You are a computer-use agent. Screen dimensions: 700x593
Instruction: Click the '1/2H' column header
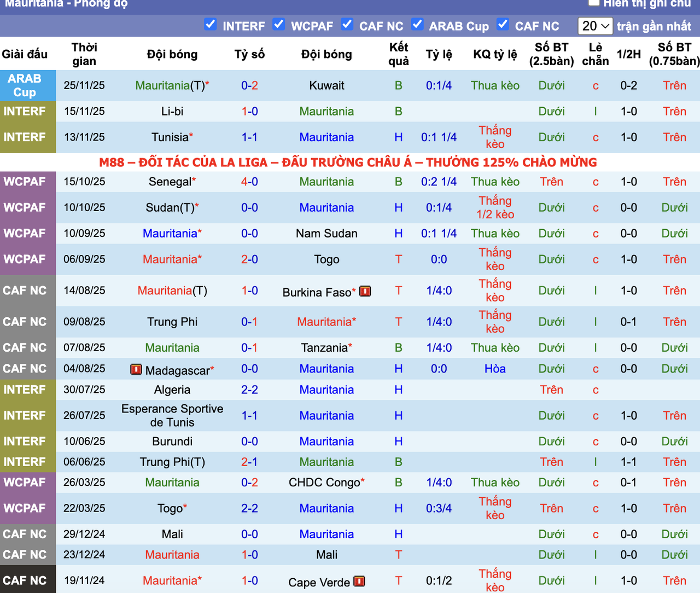[x=629, y=54]
